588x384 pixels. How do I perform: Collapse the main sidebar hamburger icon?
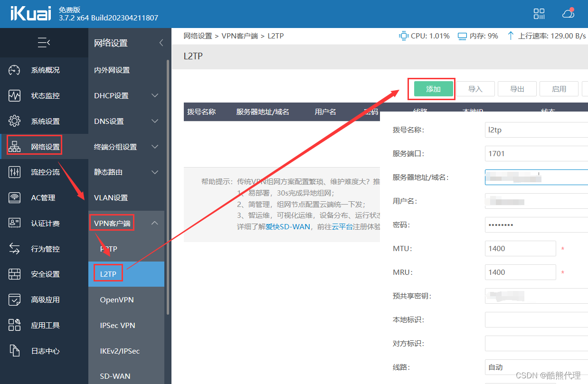pyautogui.click(x=44, y=43)
